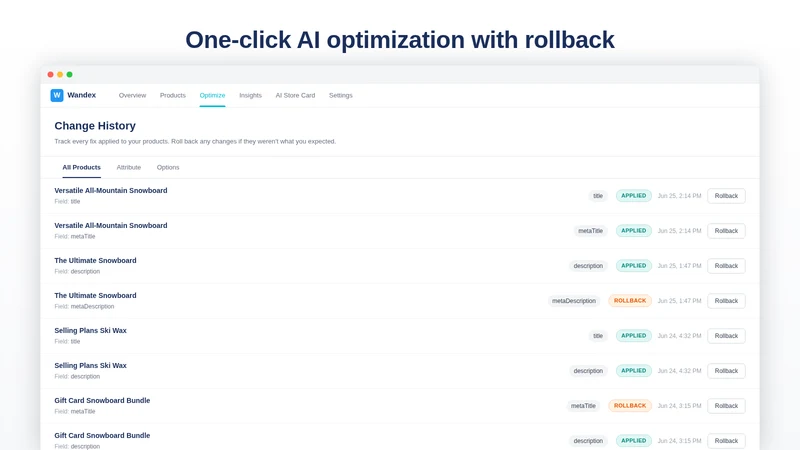Rollback Selling Plans Ski Wax description change
The width and height of the screenshot is (800, 450).
726,371
